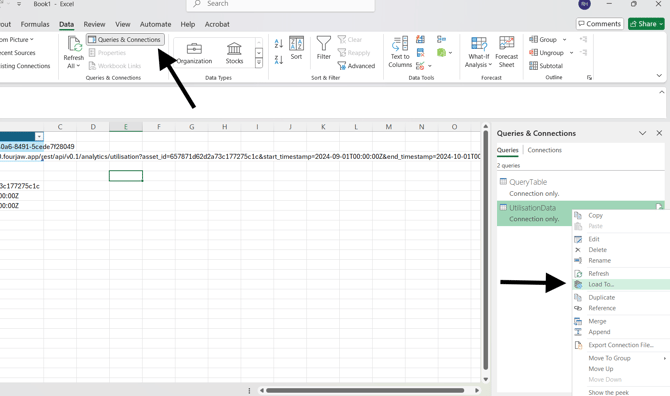Switch to the Connections tab

point(544,150)
